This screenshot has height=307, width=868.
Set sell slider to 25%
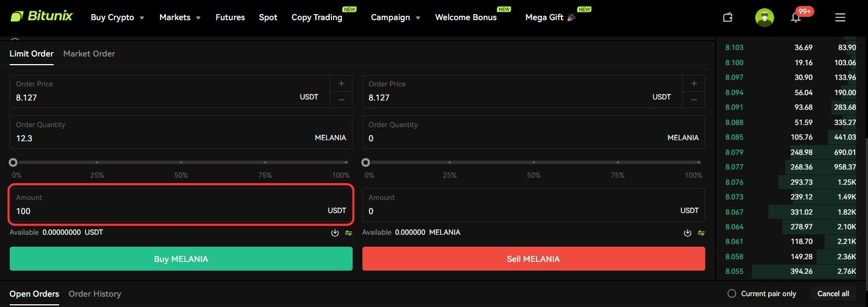click(450, 162)
